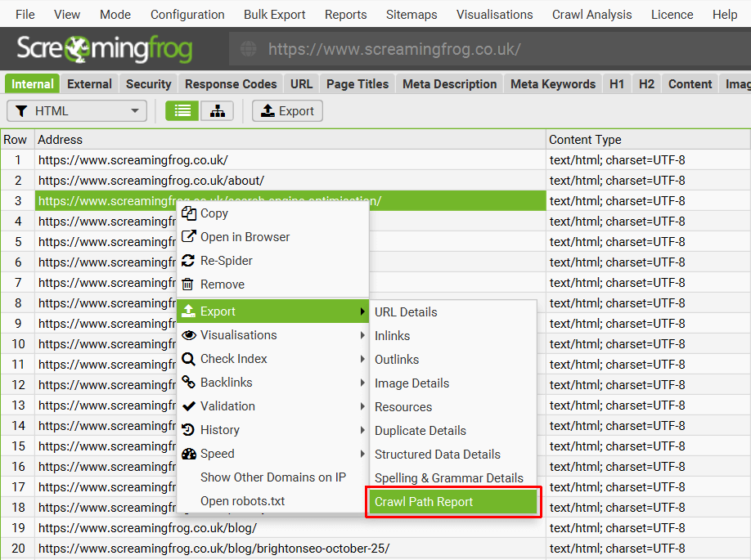This screenshot has height=560, width=751.
Task: Expand the Backlinks submenu
Action: pos(362,383)
